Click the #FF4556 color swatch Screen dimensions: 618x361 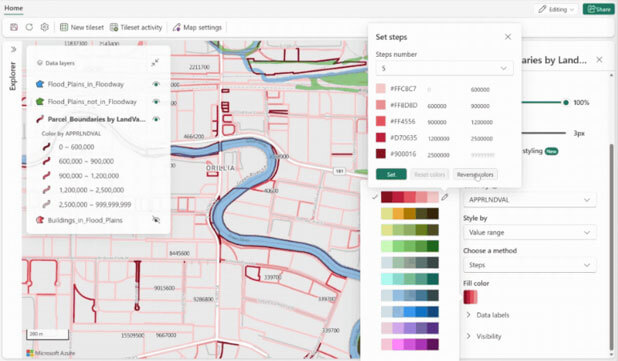[380, 121]
